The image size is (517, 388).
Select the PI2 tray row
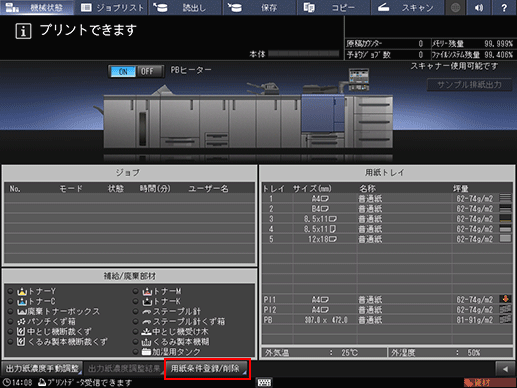pos(387,310)
